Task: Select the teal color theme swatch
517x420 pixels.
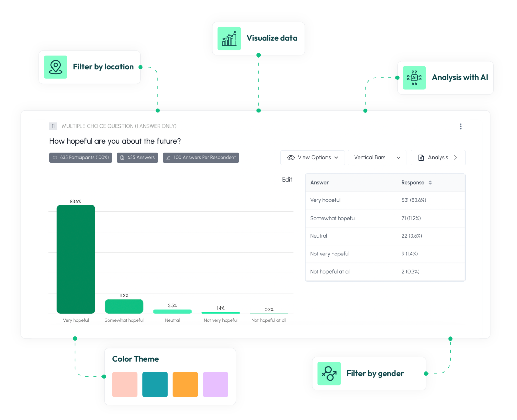Action: [x=155, y=385]
